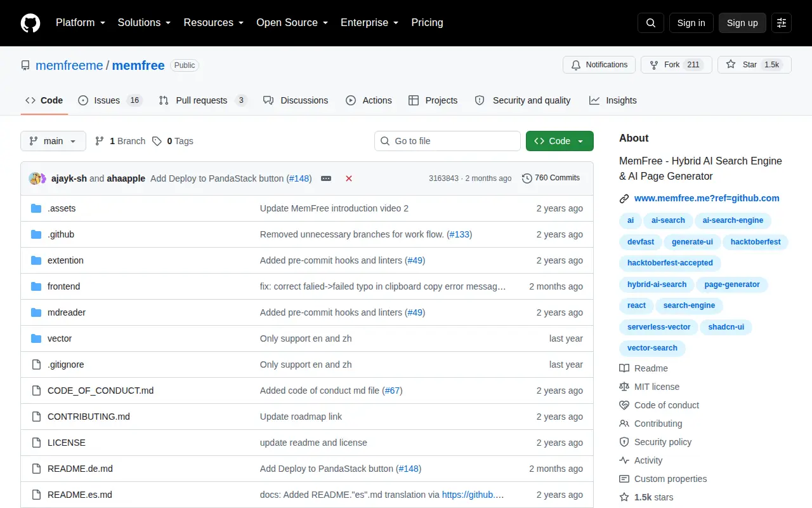The width and height of the screenshot is (812, 508).
Task: Expand the Enterprise menu
Action: (370, 23)
